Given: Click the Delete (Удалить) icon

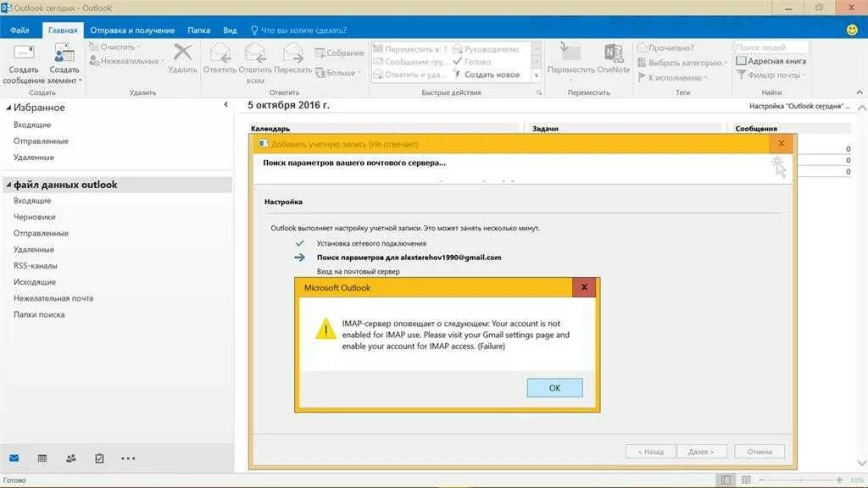Looking at the screenshot, I should coord(183,53).
